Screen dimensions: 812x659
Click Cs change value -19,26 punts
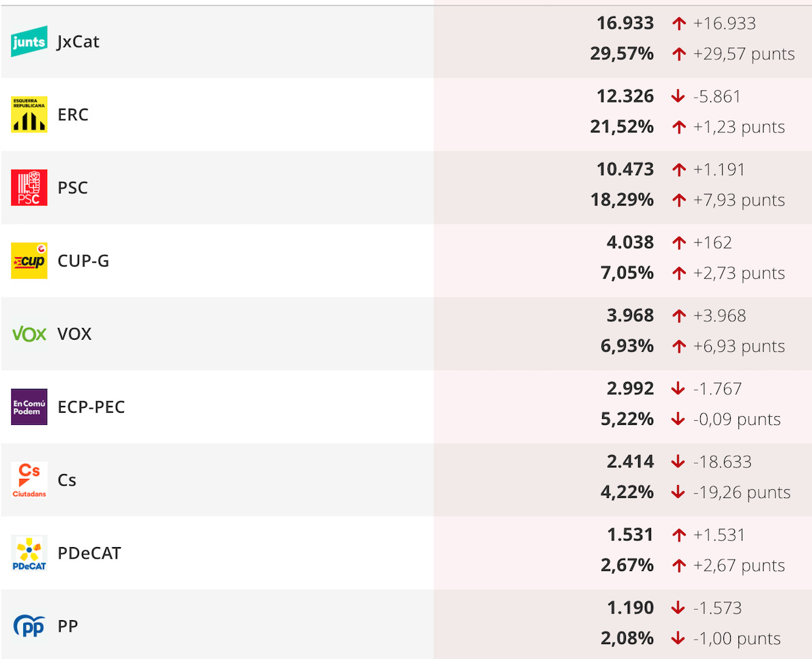pos(742,493)
